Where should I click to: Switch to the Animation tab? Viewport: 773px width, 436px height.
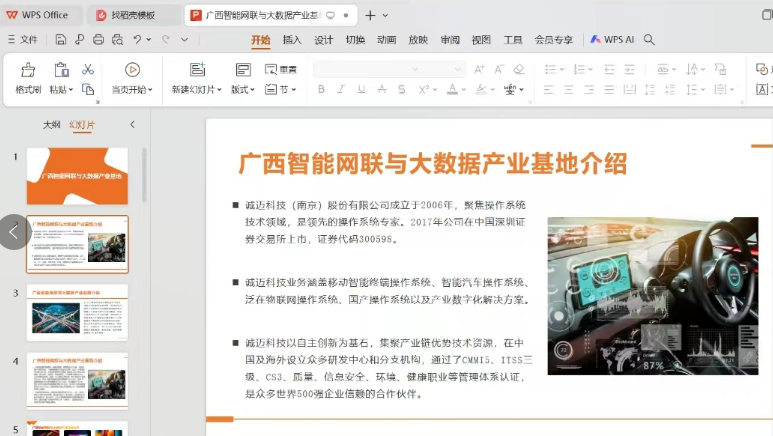click(x=386, y=40)
